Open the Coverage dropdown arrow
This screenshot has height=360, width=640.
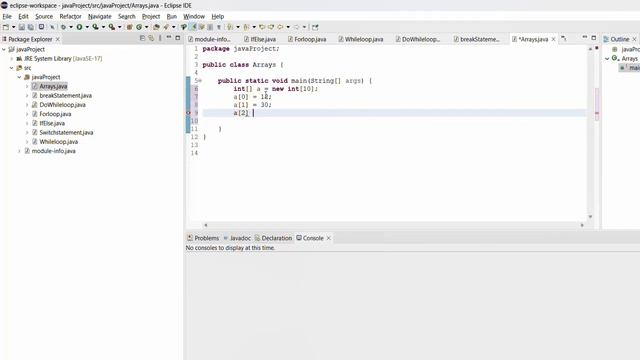tap(103, 27)
